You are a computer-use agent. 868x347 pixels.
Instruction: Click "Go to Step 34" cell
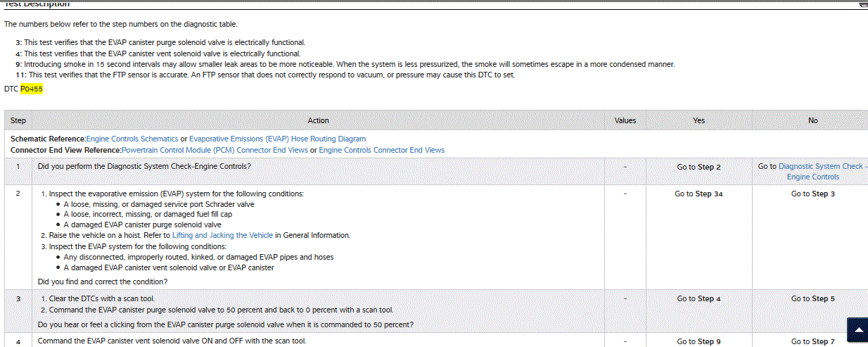click(698, 194)
